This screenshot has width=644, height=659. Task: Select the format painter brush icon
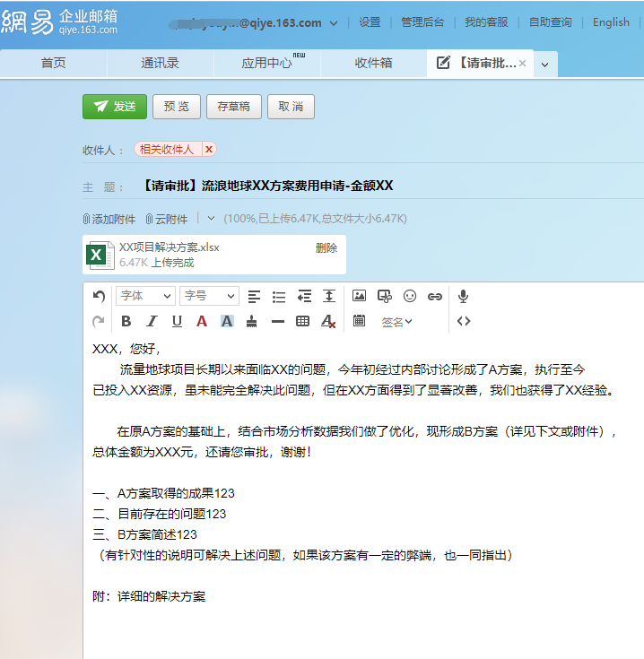252,322
